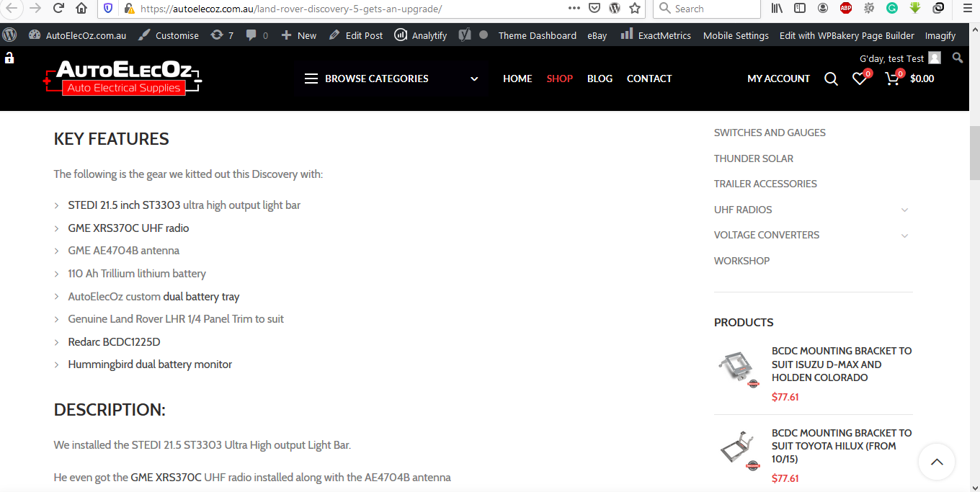Open the admin bar search magnifier
The width and height of the screenshot is (980, 492).
(x=958, y=58)
